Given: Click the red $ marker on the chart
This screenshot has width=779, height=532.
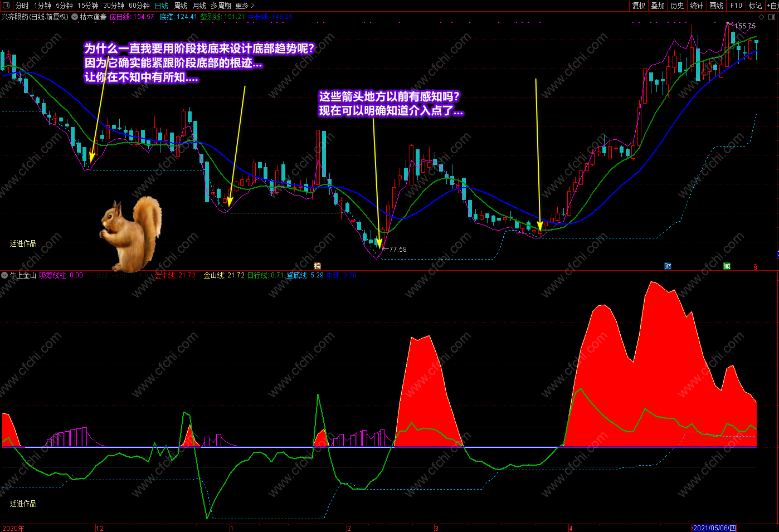Looking at the screenshot, I should pyautogui.click(x=756, y=267).
